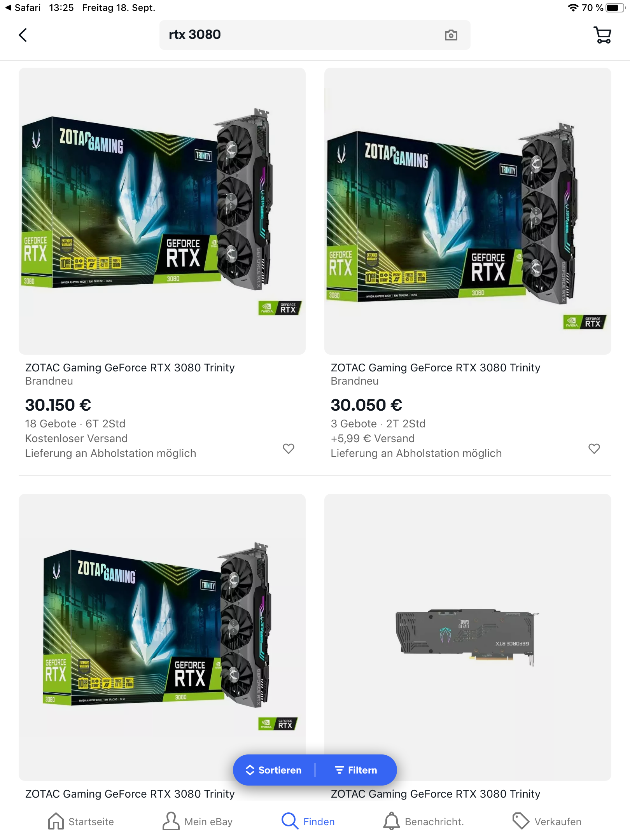Screen dimensions: 630x840
Task: Select the Finden search tab
Action: point(308,821)
